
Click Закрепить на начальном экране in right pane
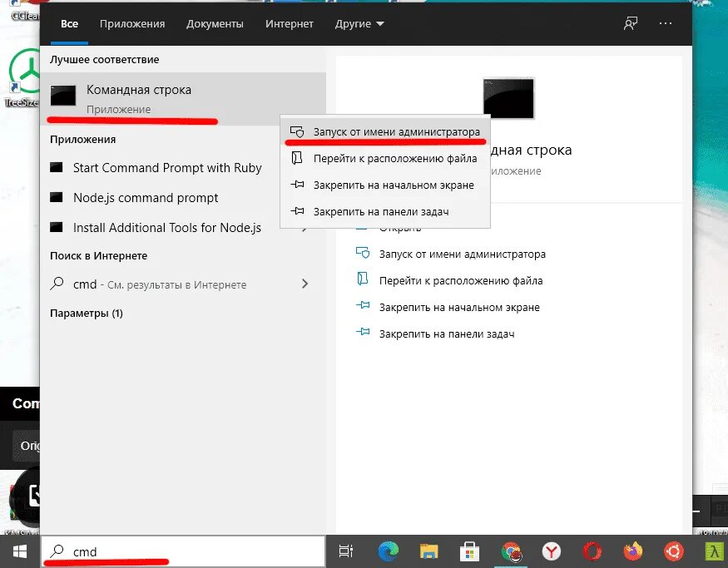(459, 307)
